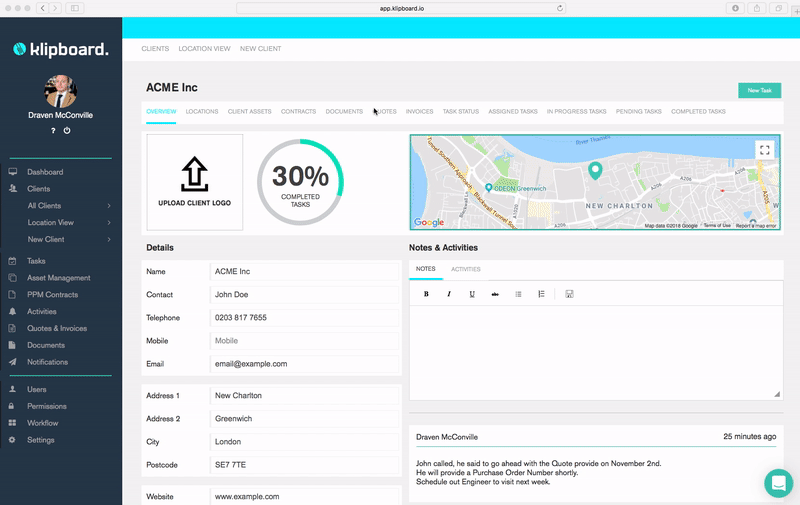Click the user profile avatar

(61, 91)
